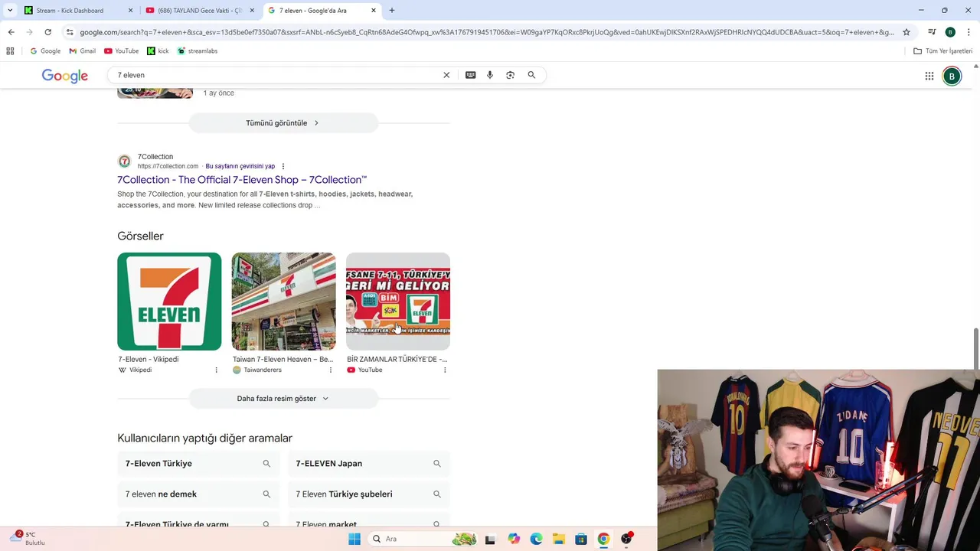
Task: Close the Kick Dashboard tab
Action: (130, 11)
